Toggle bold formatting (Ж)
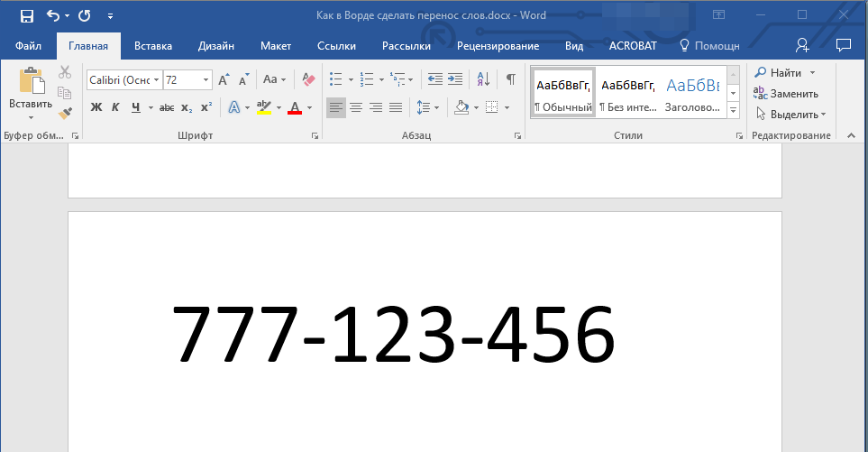Viewport: 868px width, 452px height. (x=96, y=107)
